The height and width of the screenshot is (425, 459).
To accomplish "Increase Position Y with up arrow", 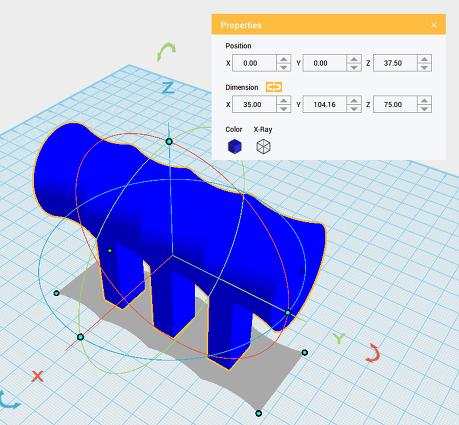I will 354,59.
